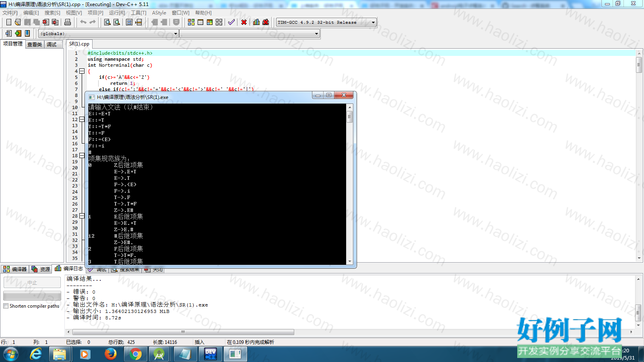
Task: Switch to the 资源 bottom tab
Action: click(x=41, y=269)
